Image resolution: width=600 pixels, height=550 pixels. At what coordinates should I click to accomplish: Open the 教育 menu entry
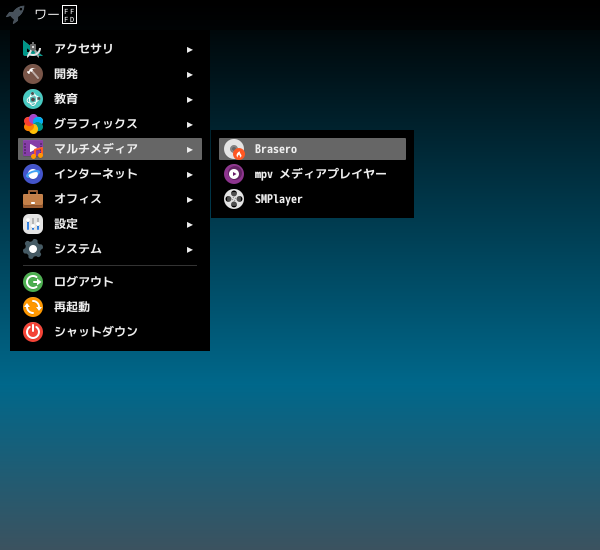click(110, 99)
